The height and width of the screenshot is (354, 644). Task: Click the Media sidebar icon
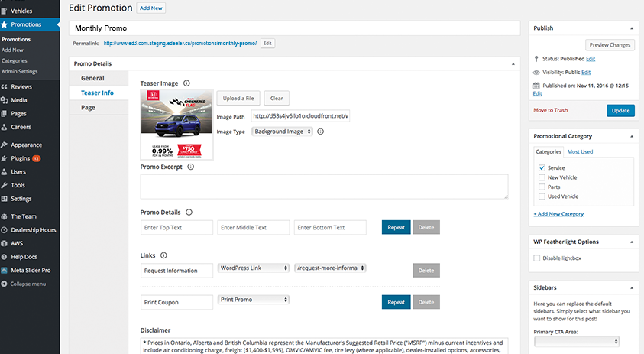click(4, 100)
